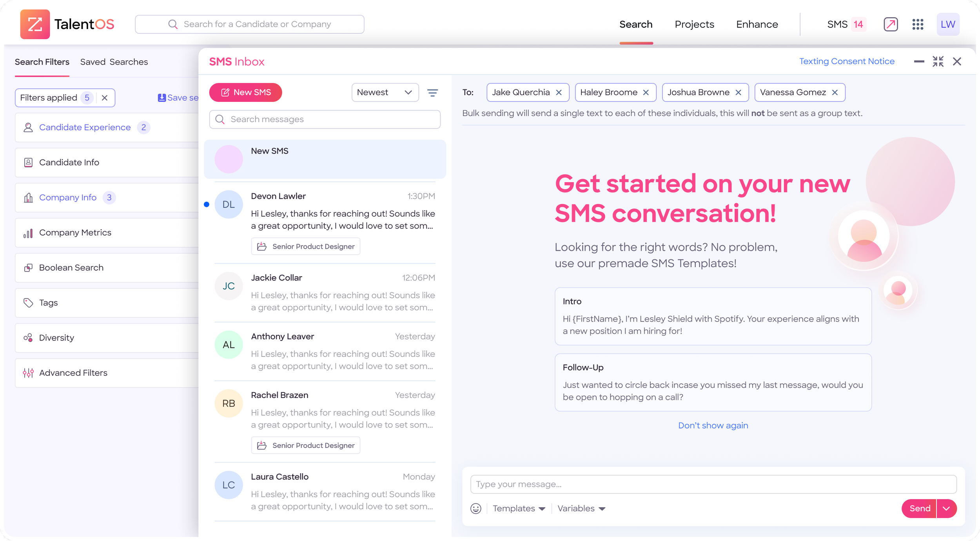
Task: Collapse the SMS Inbox panel with shrink icon
Action: click(x=938, y=62)
